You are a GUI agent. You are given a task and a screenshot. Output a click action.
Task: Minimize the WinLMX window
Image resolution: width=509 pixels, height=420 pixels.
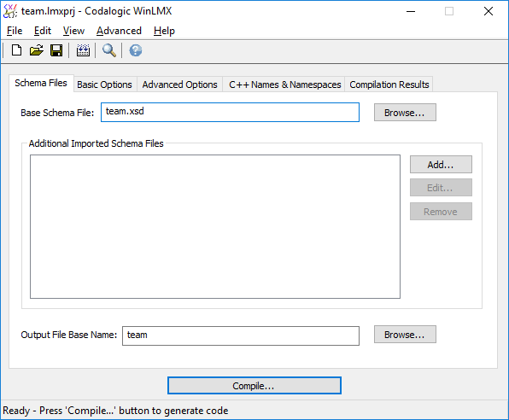pos(411,11)
